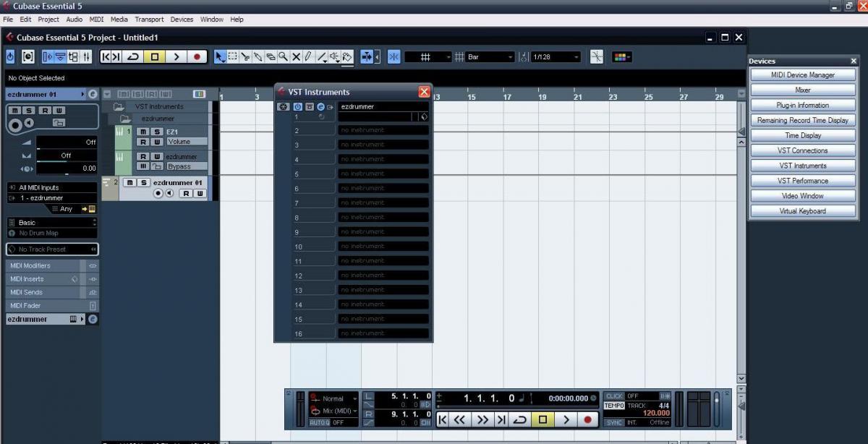
Task: Click the Record button in top toolbar
Action: 197,56
